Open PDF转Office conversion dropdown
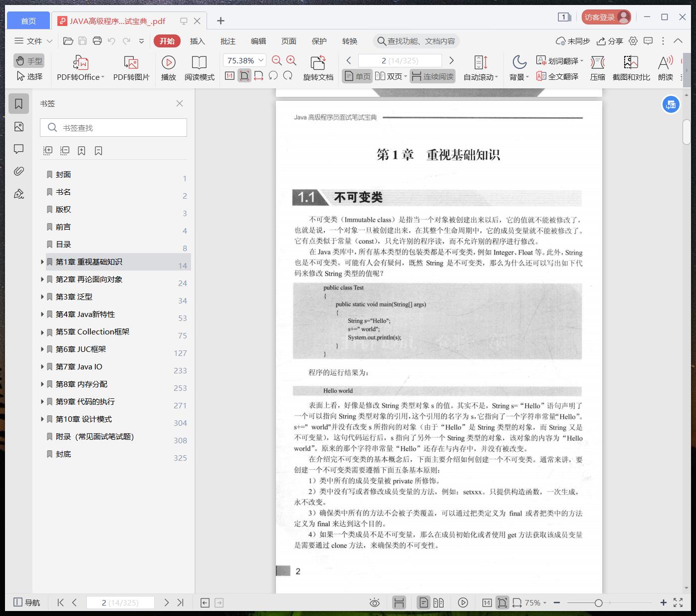Screen dimensions: 696x616 click(x=80, y=68)
